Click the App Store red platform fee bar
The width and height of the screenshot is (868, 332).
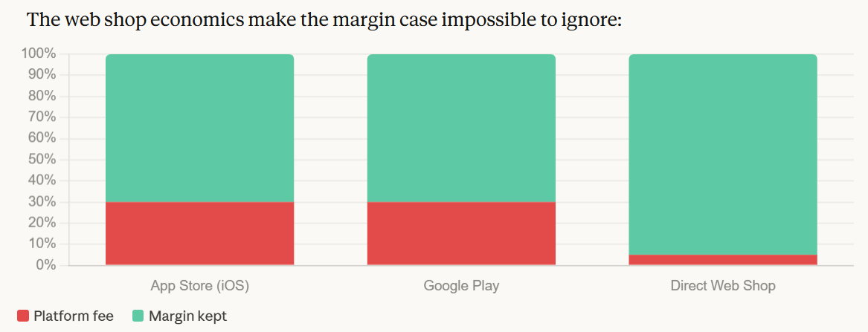pos(199,233)
